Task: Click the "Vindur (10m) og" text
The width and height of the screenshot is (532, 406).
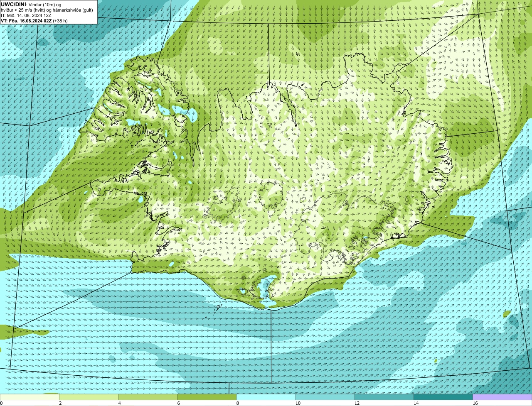Action: [x=45, y=5]
